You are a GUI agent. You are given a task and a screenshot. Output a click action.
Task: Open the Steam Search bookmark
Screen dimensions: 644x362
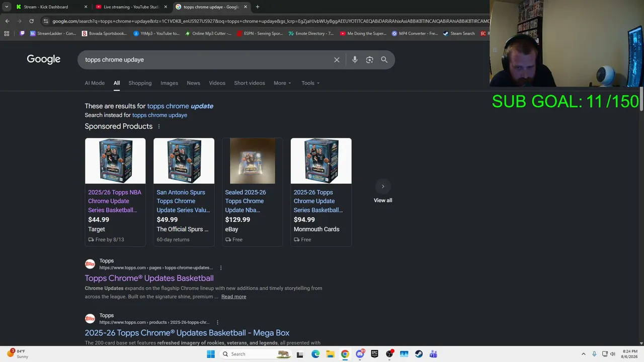click(459, 34)
